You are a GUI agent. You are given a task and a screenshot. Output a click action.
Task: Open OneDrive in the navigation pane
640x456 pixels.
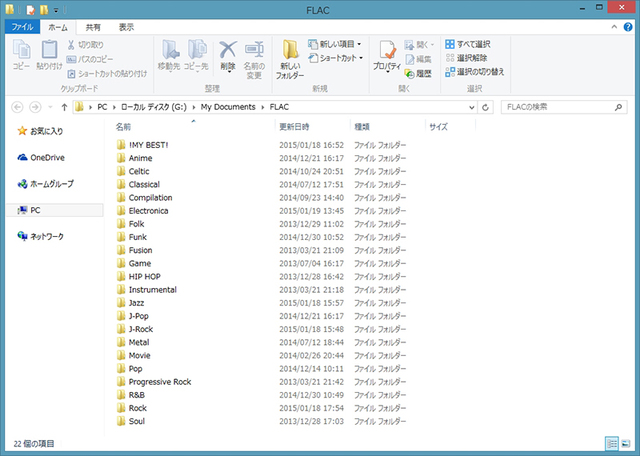46,157
